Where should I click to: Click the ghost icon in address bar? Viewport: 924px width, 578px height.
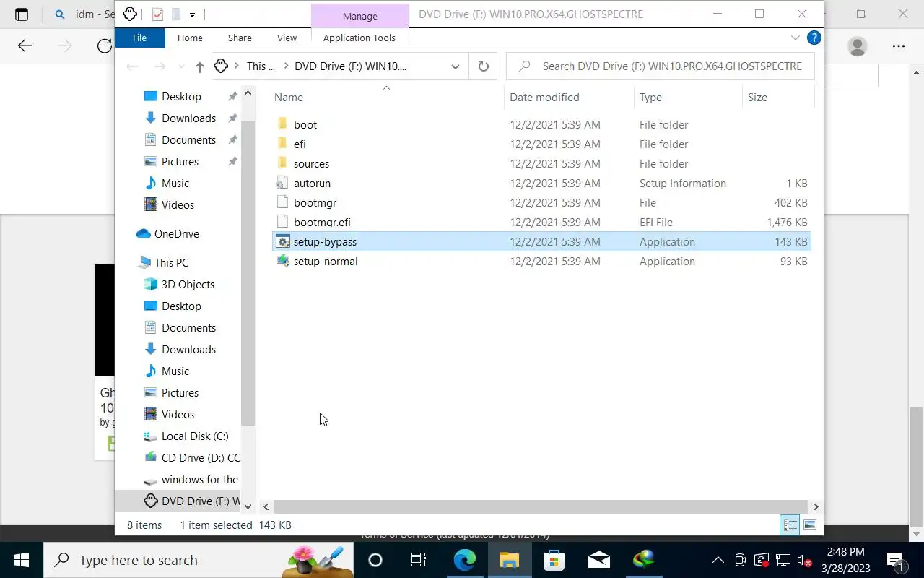[222, 66]
